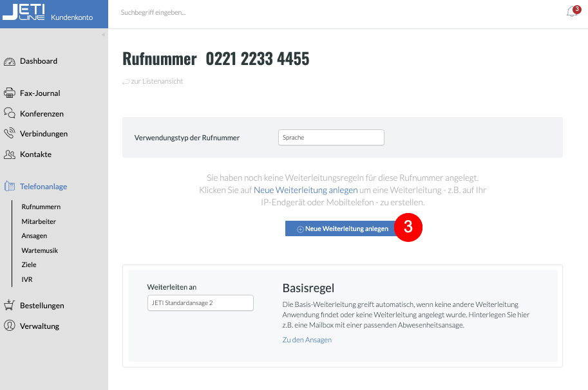Click the Konferenzen chat bubbles icon

pyautogui.click(x=9, y=114)
